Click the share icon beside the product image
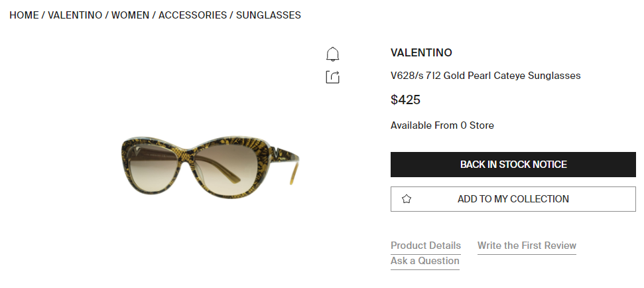The height and width of the screenshot is (288, 644). click(x=333, y=77)
